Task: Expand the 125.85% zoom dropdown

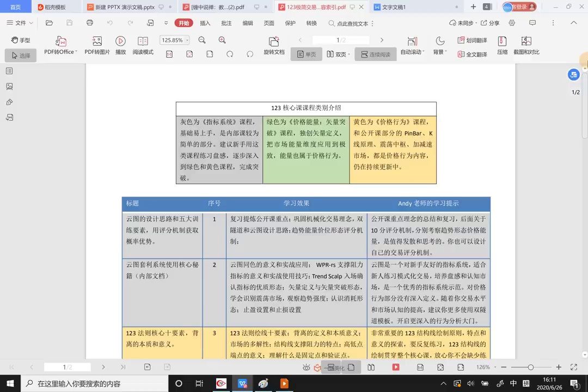Action: (x=187, y=40)
